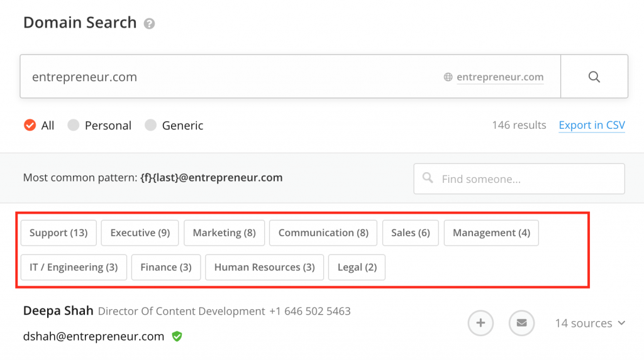Filter by Sales (6) department

pyautogui.click(x=410, y=232)
